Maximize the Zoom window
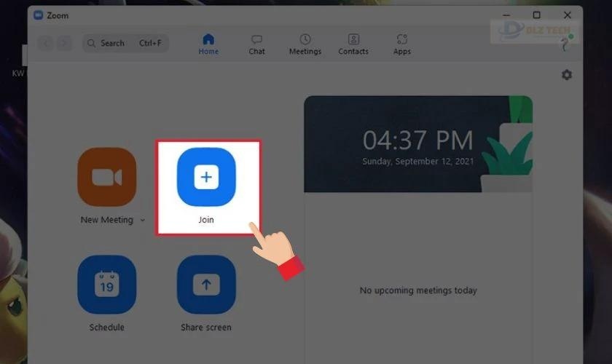612x364 pixels. (537, 15)
